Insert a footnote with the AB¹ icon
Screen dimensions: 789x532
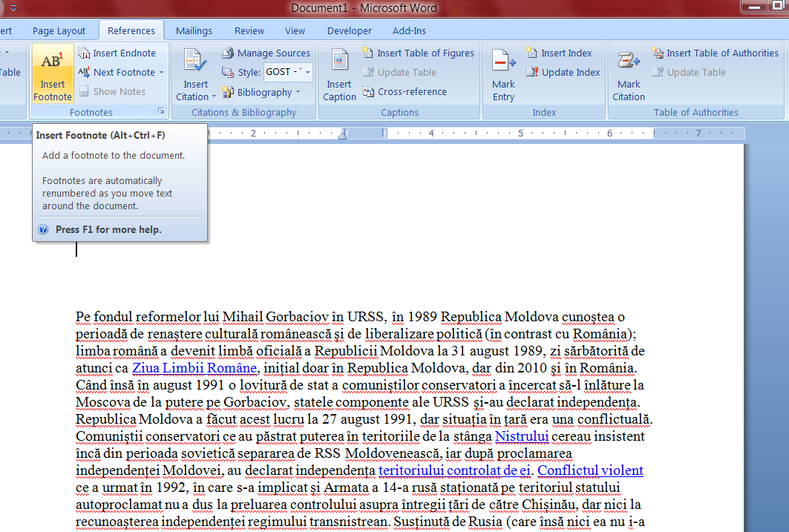click(x=52, y=74)
